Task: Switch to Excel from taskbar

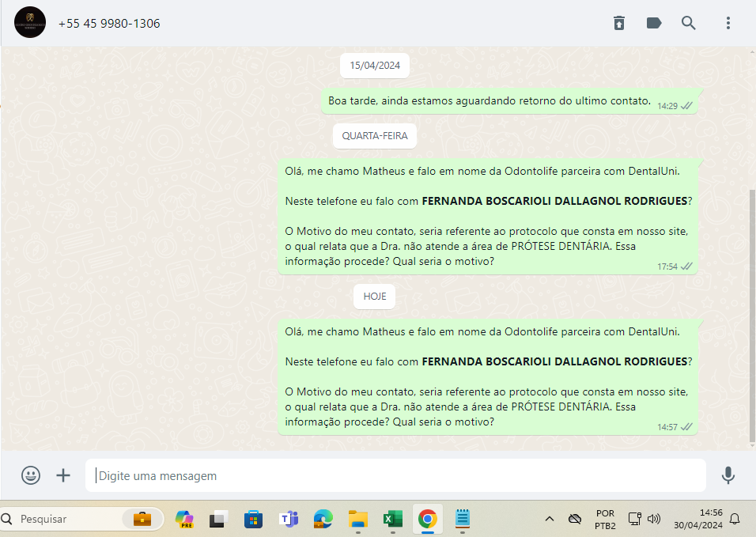Action: (393, 519)
